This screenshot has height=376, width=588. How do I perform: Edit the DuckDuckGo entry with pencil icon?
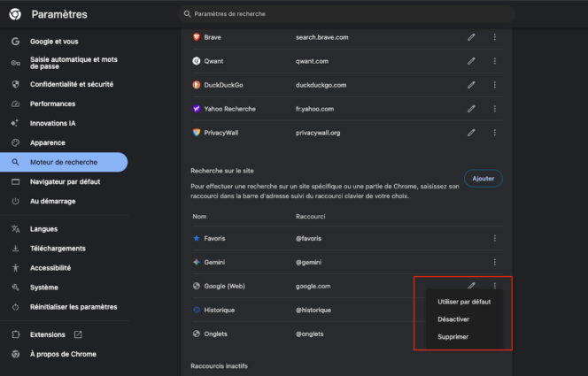[471, 85]
